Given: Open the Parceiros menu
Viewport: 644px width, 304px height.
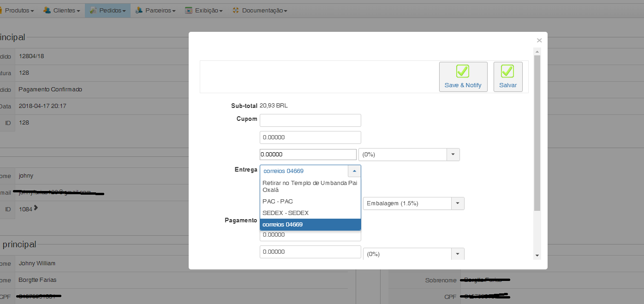Looking at the screenshot, I should click(x=155, y=10).
